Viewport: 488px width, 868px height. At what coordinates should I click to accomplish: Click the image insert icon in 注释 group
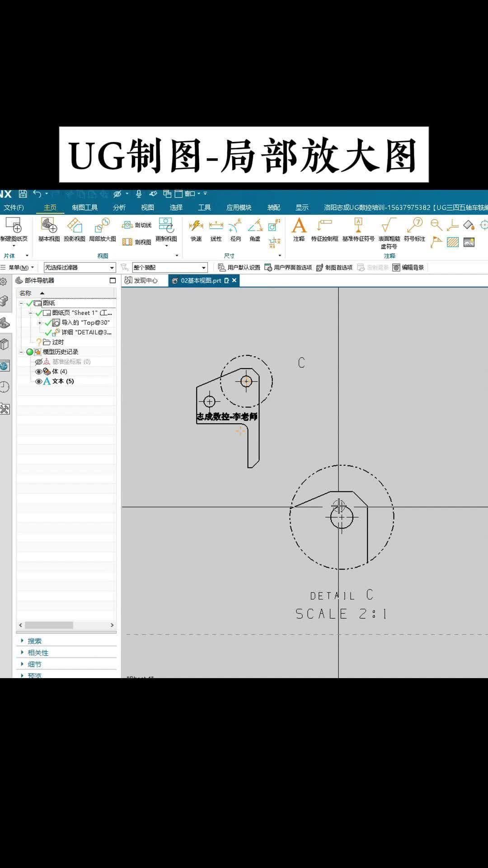tap(469, 242)
